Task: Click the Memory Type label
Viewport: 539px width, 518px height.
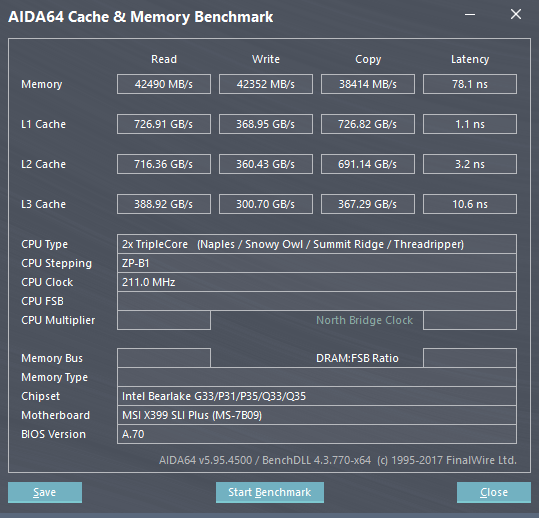Action: [x=54, y=377]
